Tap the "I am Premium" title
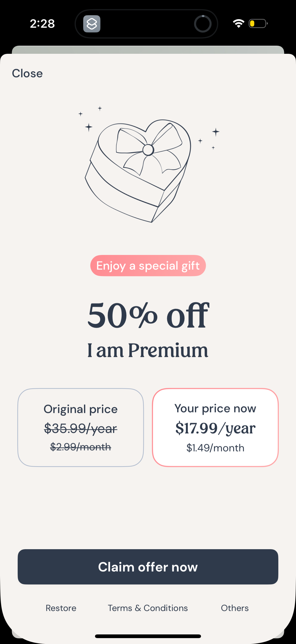Image resolution: width=296 pixels, height=644 pixels. tap(148, 350)
